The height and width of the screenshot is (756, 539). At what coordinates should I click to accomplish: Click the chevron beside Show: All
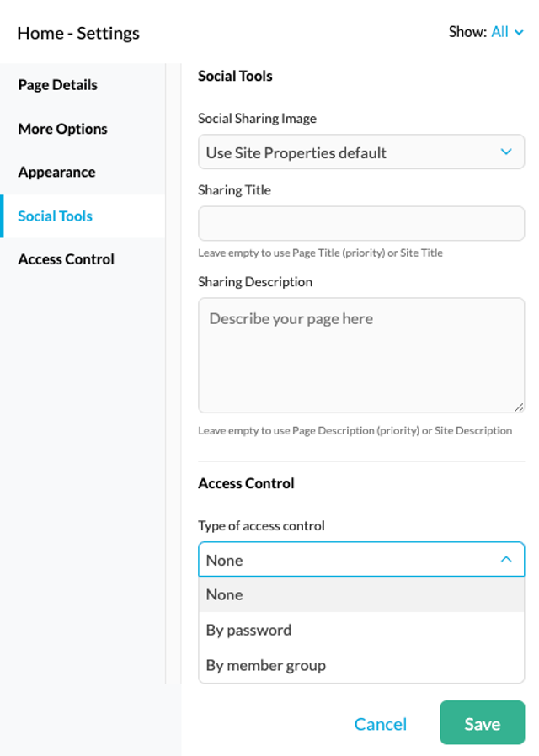pyautogui.click(x=520, y=33)
